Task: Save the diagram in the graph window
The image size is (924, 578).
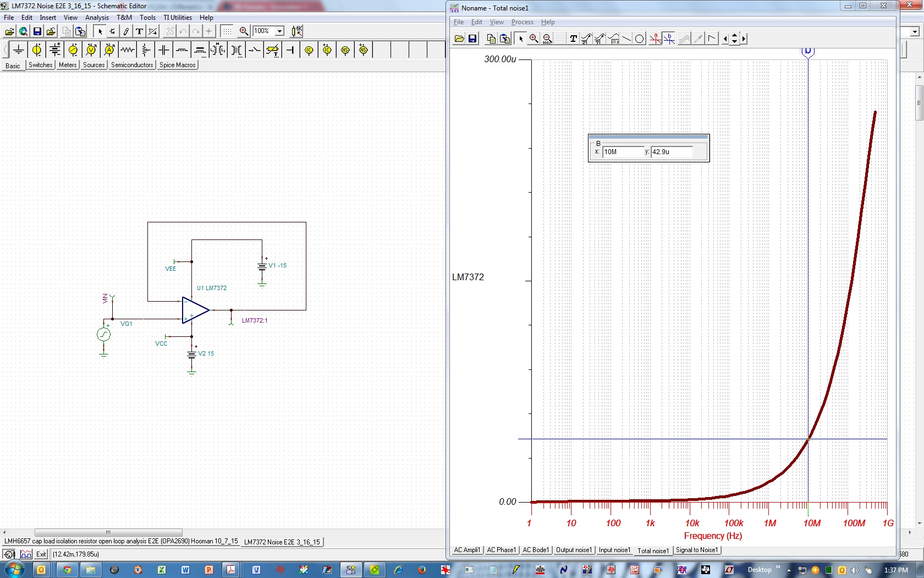Action: point(472,39)
